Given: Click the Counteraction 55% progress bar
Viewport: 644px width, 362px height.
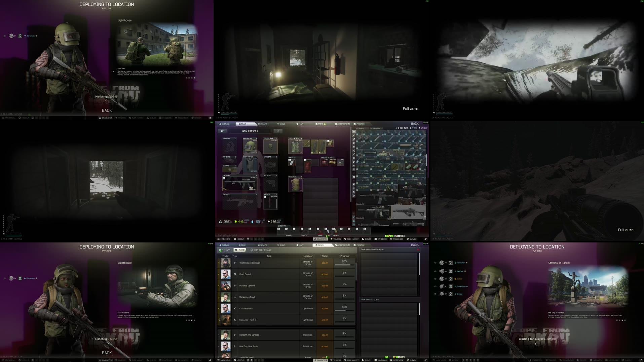Looking at the screenshot, I should (x=344, y=310).
